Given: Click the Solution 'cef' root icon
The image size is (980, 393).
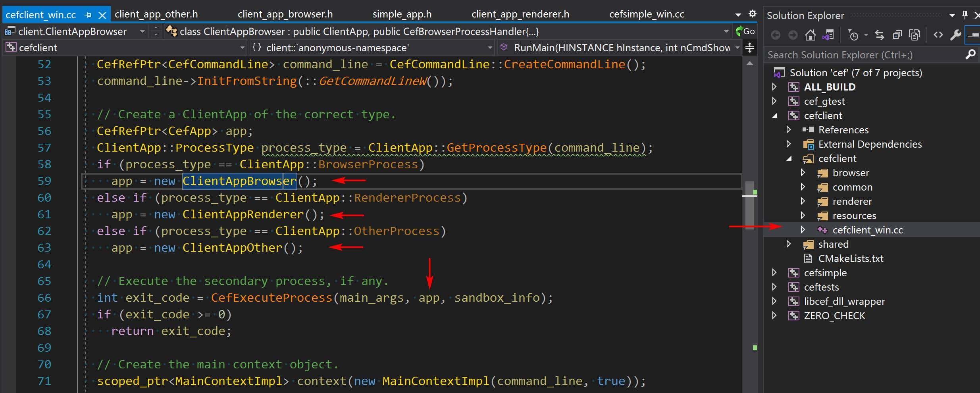Looking at the screenshot, I should click(779, 73).
